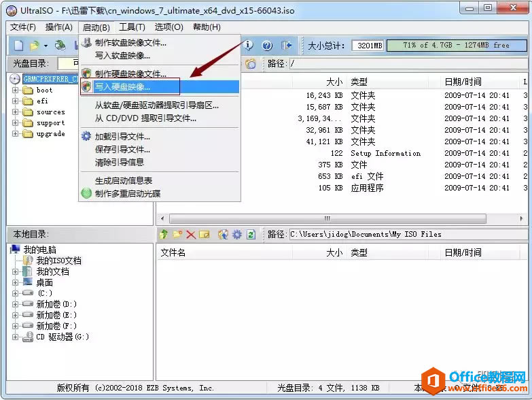Click the Setup Information type cell
This screenshot has width=532, height=400.
(x=385, y=153)
